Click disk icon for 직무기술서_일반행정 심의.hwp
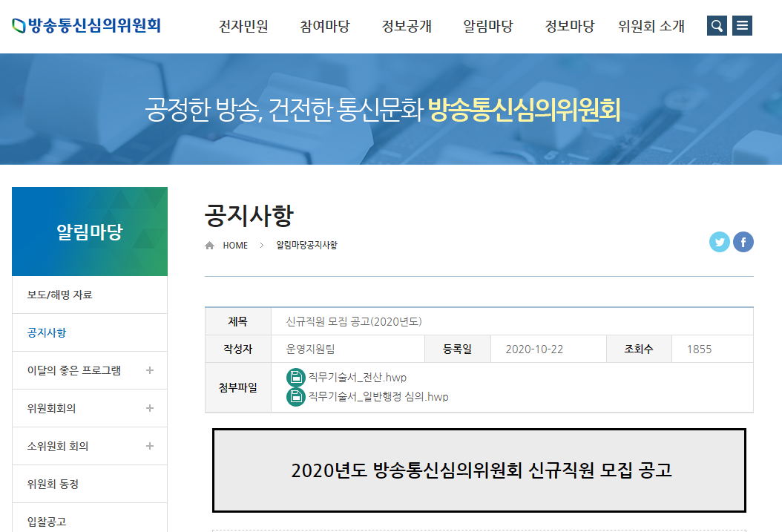The height and width of the screenshot is (532, 782). point(296,397)
